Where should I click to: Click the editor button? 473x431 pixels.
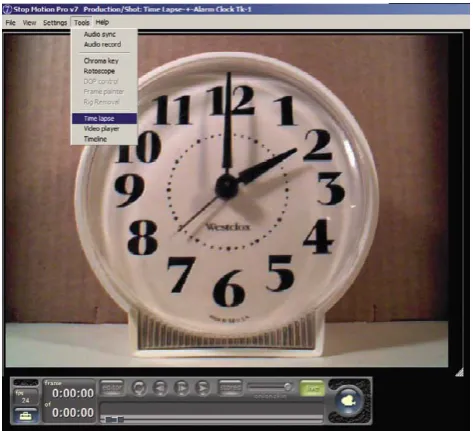(x=112, y=387)
